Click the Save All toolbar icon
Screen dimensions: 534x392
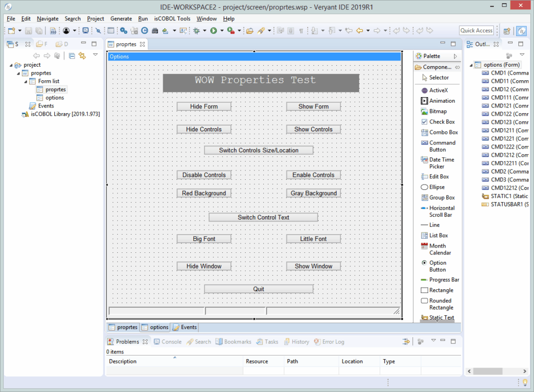[x=39, y=31]
